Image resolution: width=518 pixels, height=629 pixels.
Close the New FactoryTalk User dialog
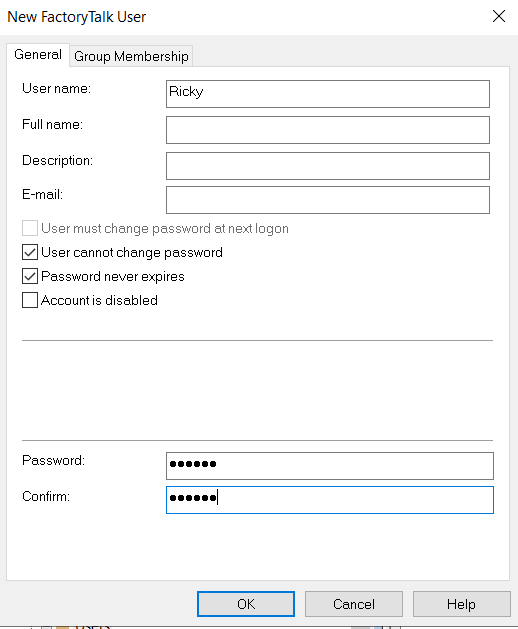click(x=499, y=16)
